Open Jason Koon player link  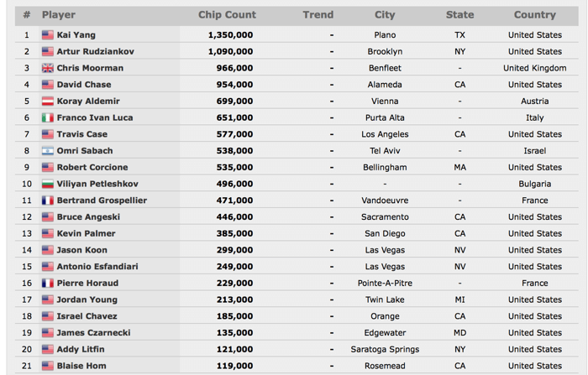coord(82,250)
